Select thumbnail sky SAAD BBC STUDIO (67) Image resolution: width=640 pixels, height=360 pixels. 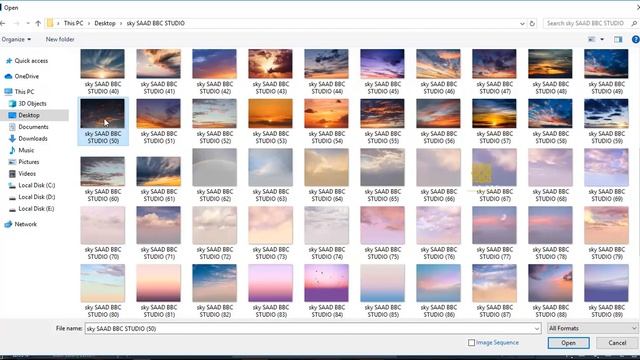pyautogui.click(x=494, y=167)
